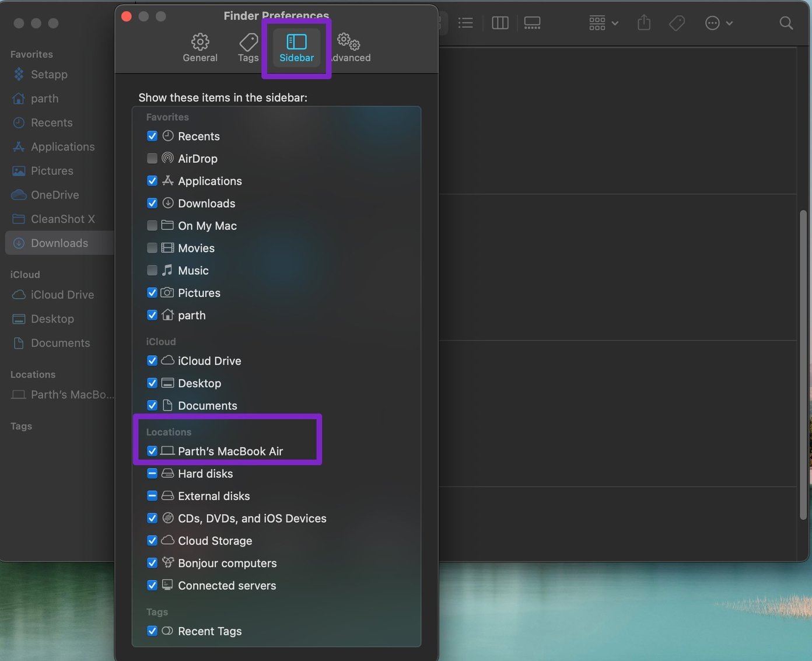Toggle the Hard disks checkbox
The image size is (812, 661).
coord(152,473)
